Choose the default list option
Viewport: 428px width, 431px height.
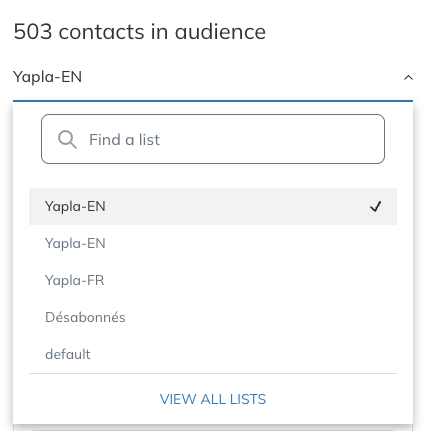point(213,354)
